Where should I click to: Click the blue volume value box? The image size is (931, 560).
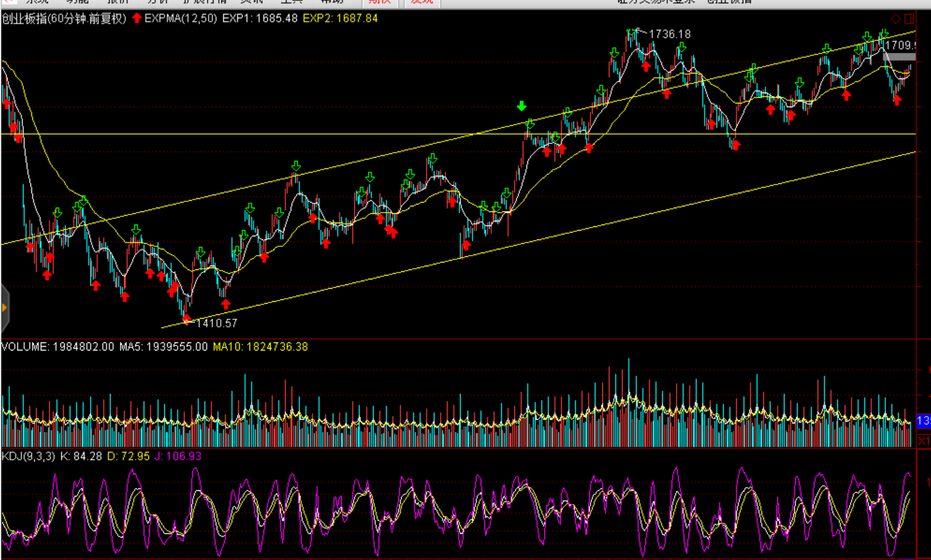(924, 421)
